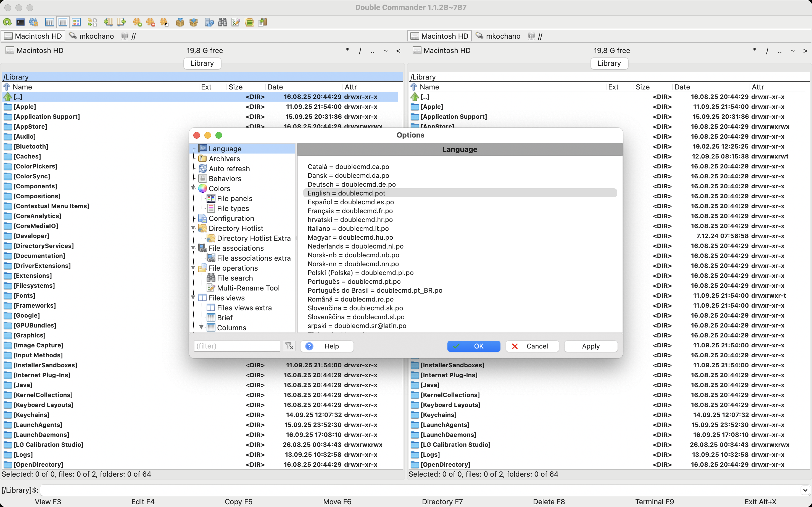Switch to Thumbnails view mode
Image resolution: width=812 pixels, height=507 pixels.
[x=76, y=22]
